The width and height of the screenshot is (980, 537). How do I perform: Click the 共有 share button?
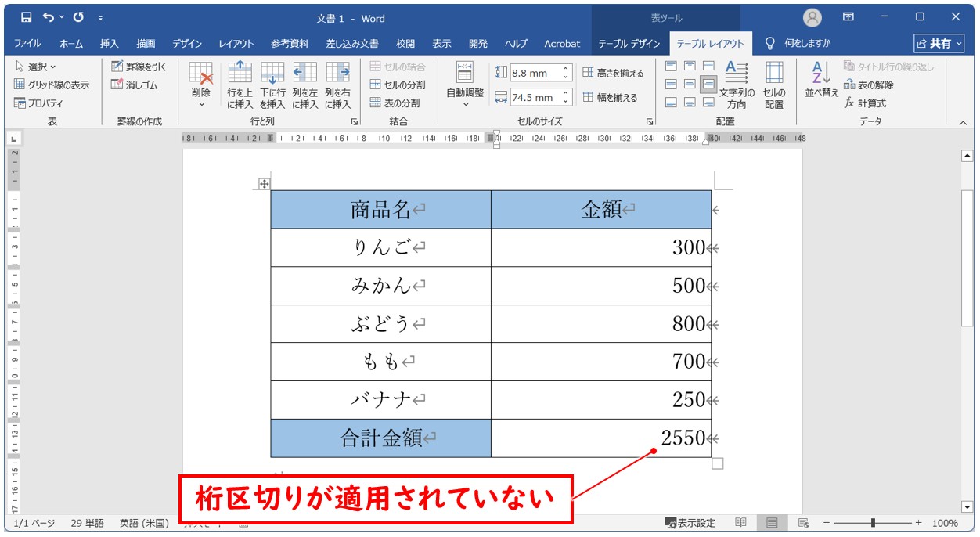940,44
